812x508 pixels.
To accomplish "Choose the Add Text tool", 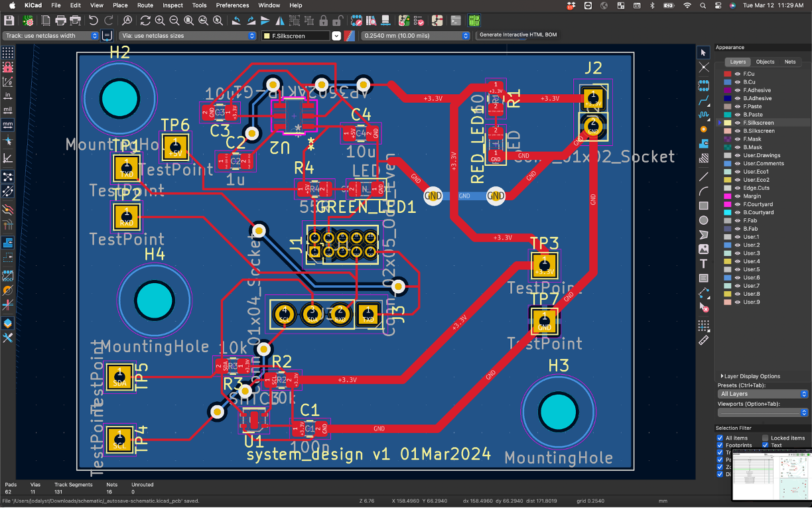I will point(704,263).
